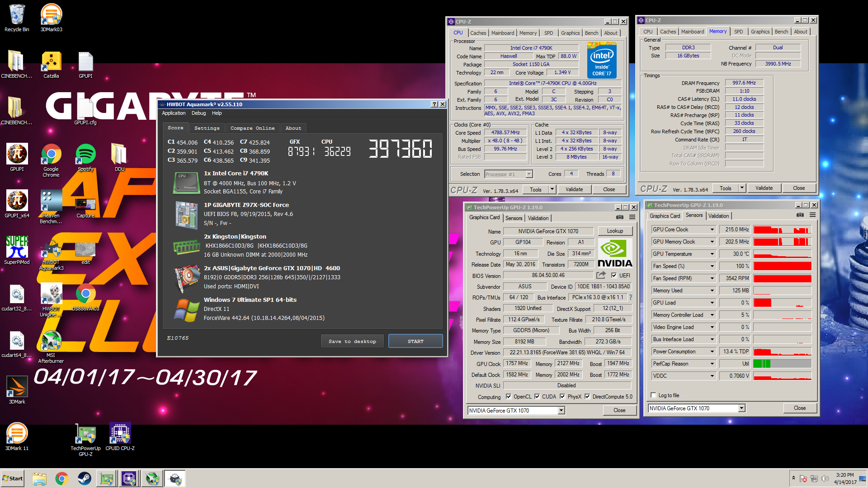Viewport: 868px width, 488px height.
Task: Expand the Tools dropdown arrow in CPU-Z CPU window
Action: [552, 189]
